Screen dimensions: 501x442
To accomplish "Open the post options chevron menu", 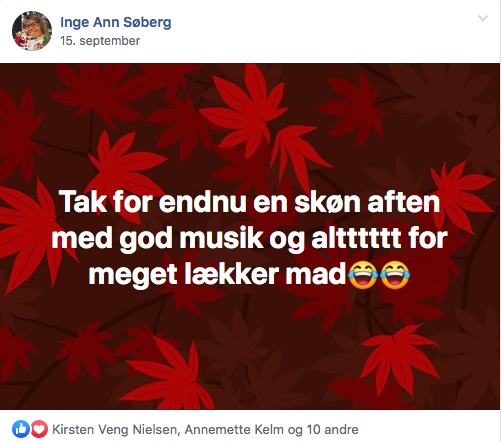I will tap(483, 18).
